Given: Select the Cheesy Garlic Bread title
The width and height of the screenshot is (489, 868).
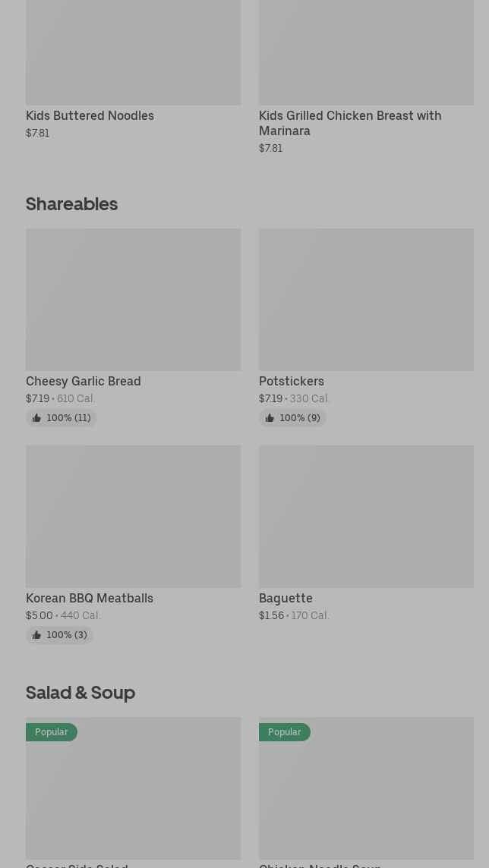Looking at the screenshot, I should pos(83,382).
